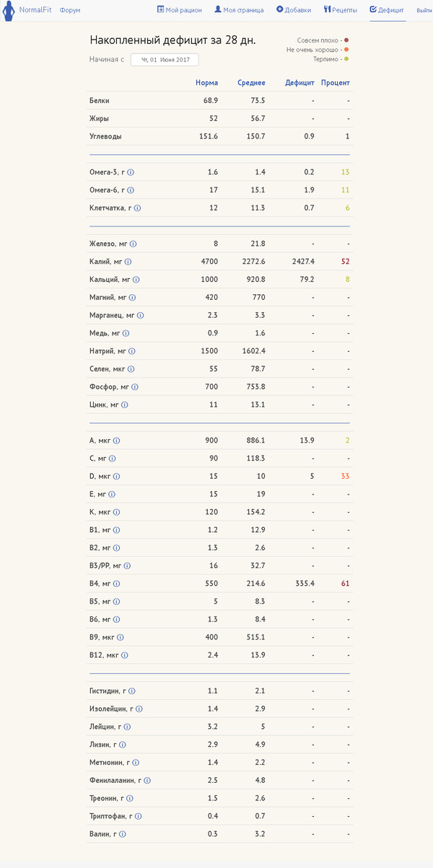Click info icon beside Клетчатка
This screenshot has height=868, width=433.
coord(137,208)
